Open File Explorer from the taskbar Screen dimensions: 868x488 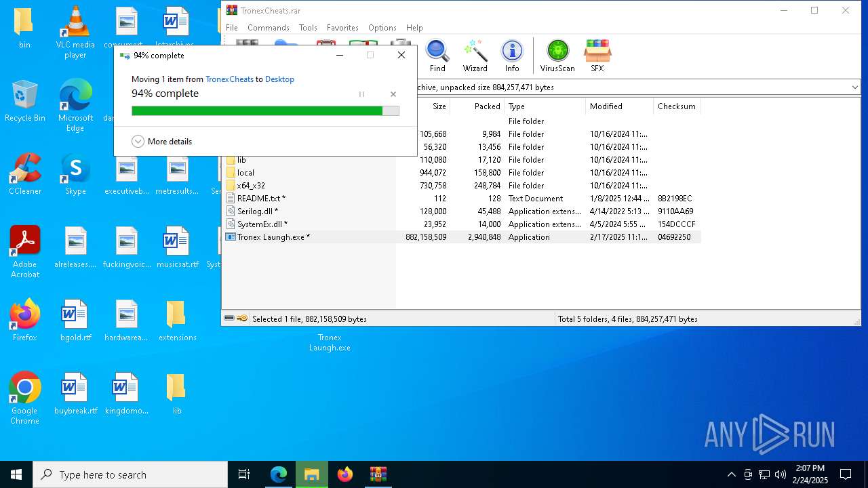click(x=312, y=474)
